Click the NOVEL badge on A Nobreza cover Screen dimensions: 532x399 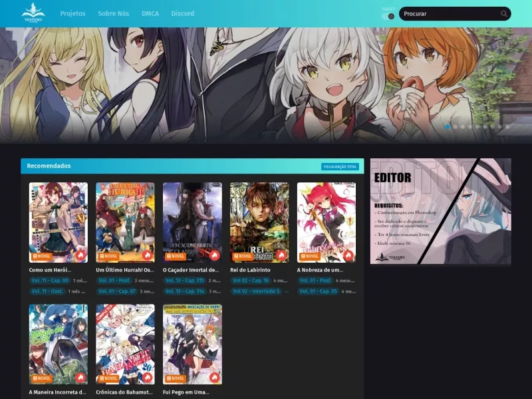click(x=309, y=256)
